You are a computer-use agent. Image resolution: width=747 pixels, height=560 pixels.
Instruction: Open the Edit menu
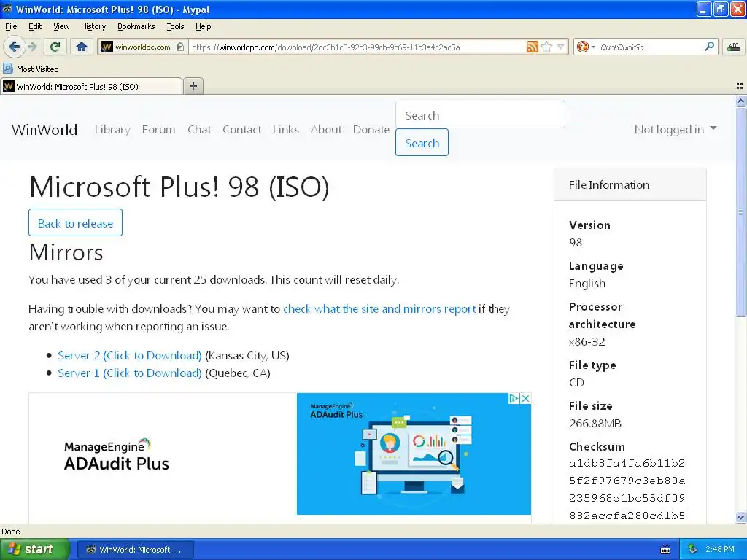point(35,26)
